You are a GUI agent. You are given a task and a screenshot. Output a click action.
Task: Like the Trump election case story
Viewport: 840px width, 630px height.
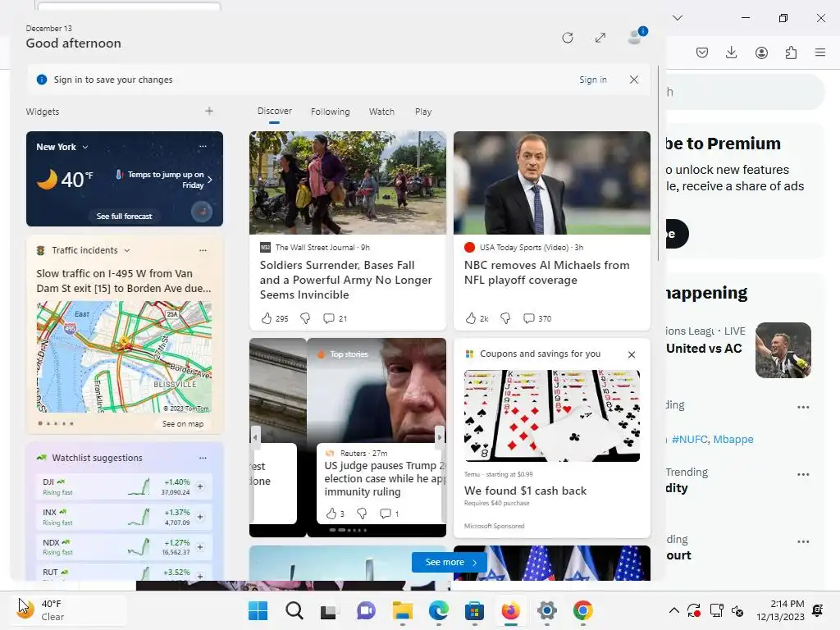tap(331, 514)
